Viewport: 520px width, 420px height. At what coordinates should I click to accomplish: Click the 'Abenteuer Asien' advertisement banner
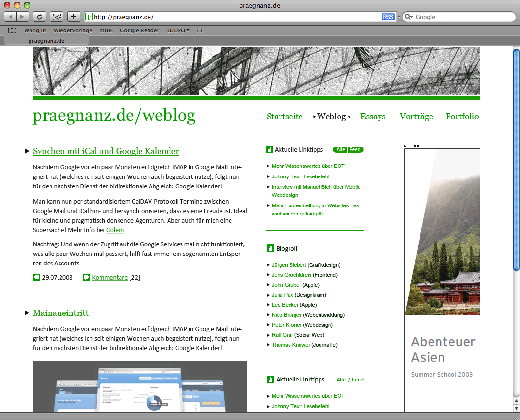tap(442, 281)
